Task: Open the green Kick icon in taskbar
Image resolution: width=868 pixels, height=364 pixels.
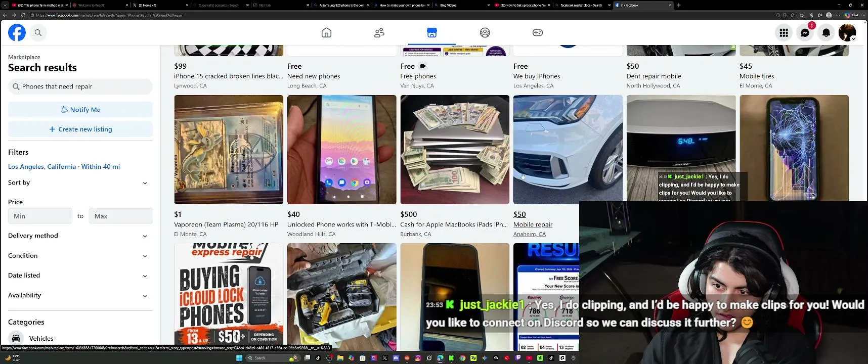Action: [451, 358]
